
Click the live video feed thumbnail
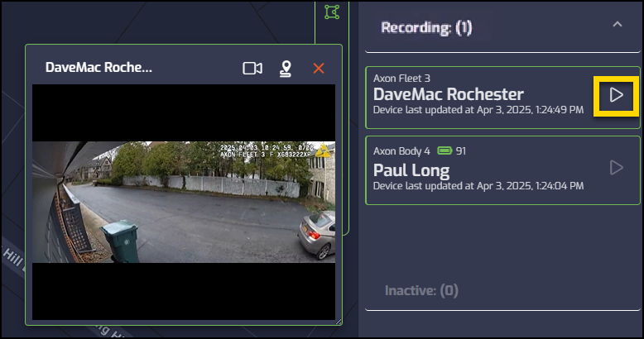click(184, 202)
